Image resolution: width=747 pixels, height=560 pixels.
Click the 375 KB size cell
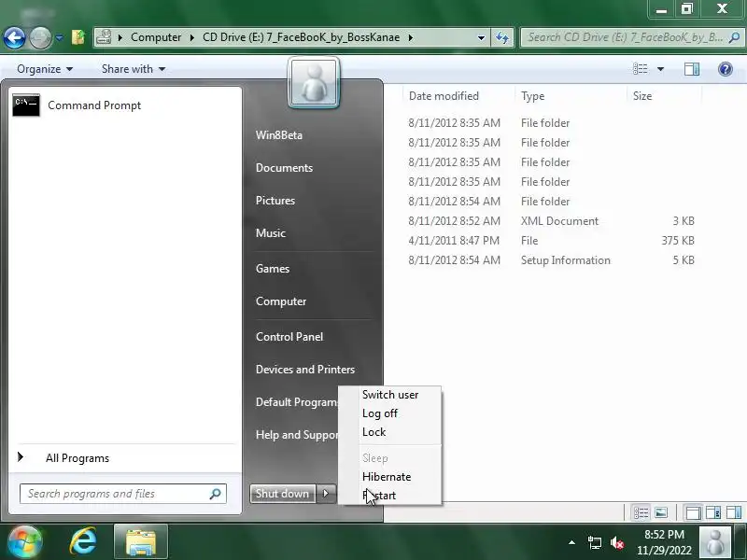coord(678,241)
